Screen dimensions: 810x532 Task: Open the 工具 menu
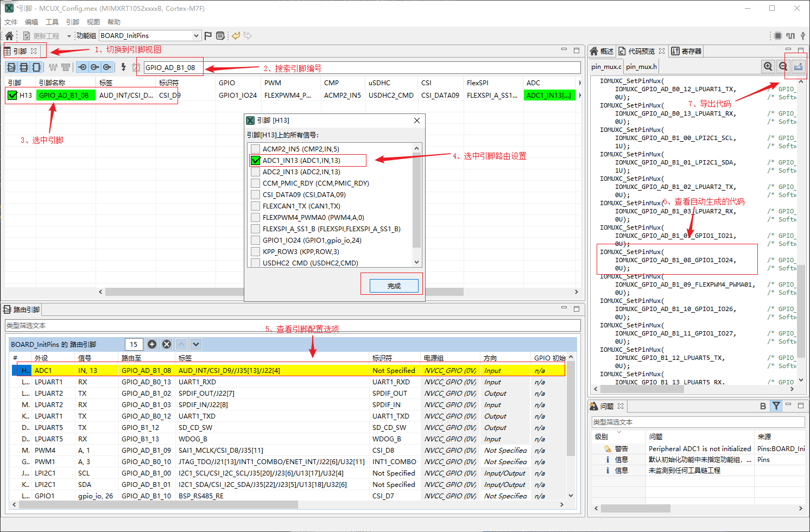pyautogui.click(x=52, y=22)
